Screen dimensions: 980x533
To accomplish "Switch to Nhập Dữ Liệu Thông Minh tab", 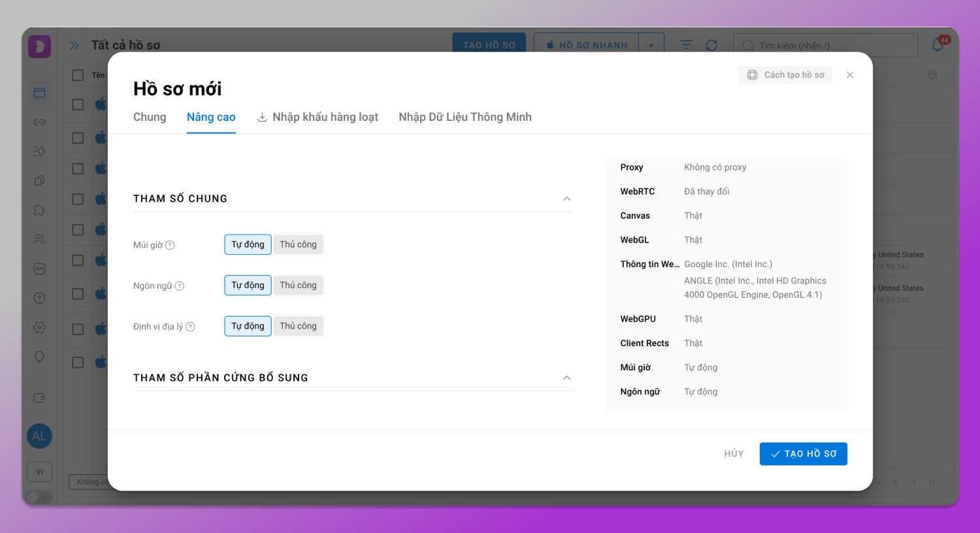I will (465, 117).
